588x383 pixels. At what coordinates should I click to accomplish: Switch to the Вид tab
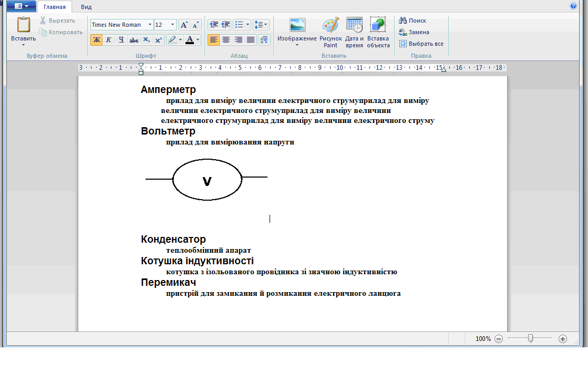tap(86, 7)
